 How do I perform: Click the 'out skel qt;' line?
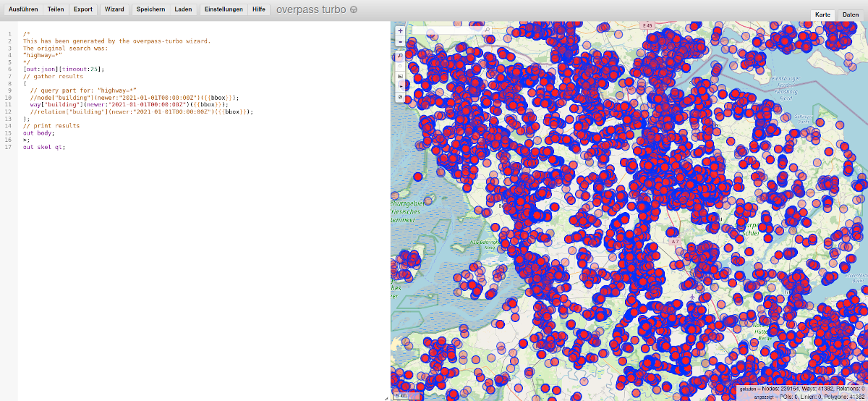click(43, 147)
